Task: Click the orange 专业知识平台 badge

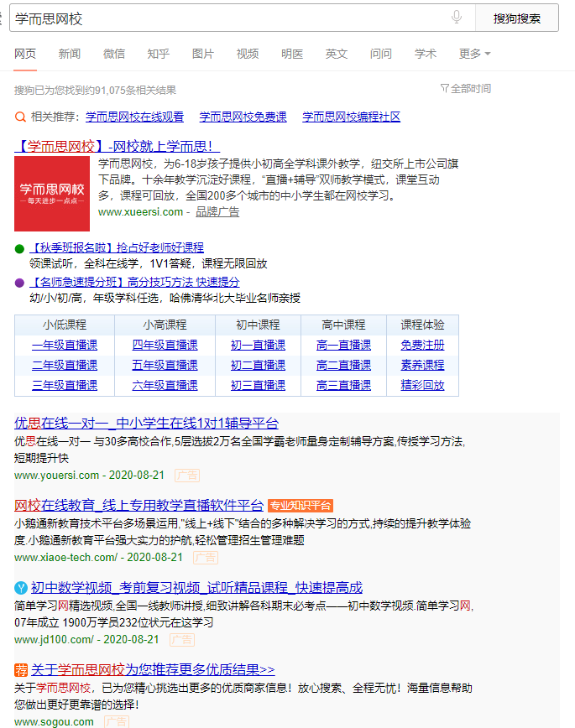Action: pyautogui.click(x=301, y=506)
